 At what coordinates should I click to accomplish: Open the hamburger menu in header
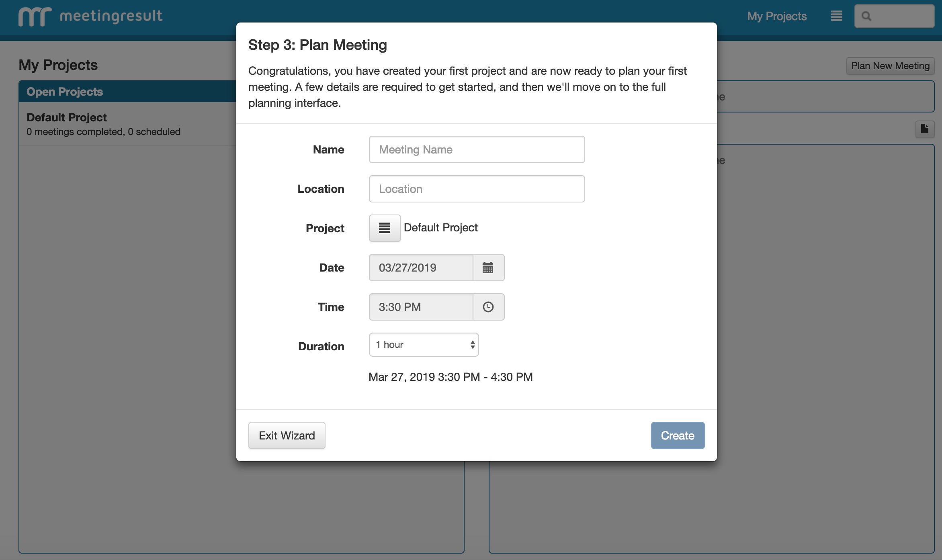tap(836, 16)
